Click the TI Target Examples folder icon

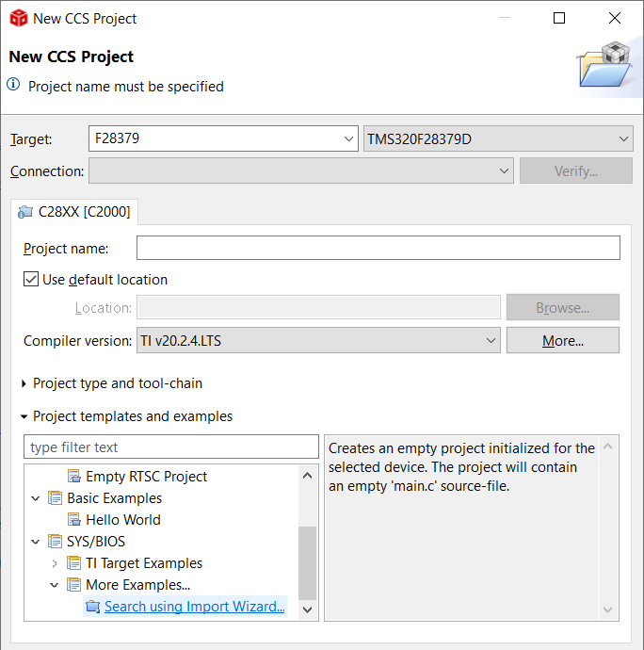74,563
